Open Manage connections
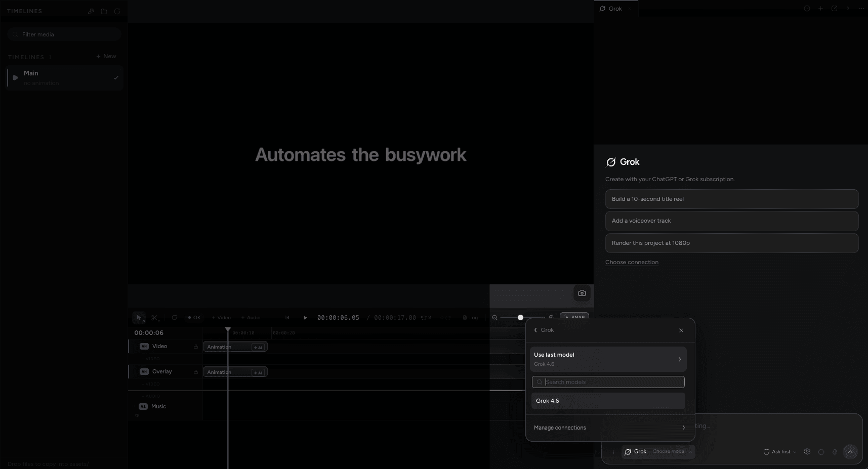Screen dimensions: 868x469 [610, 428]
